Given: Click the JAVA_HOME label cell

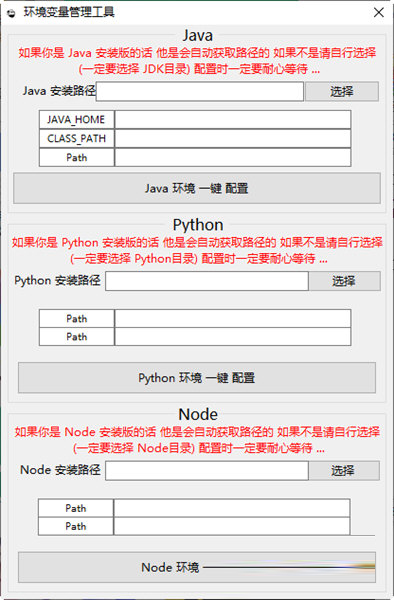Looking at the screenshot, I should pos(77,120).
